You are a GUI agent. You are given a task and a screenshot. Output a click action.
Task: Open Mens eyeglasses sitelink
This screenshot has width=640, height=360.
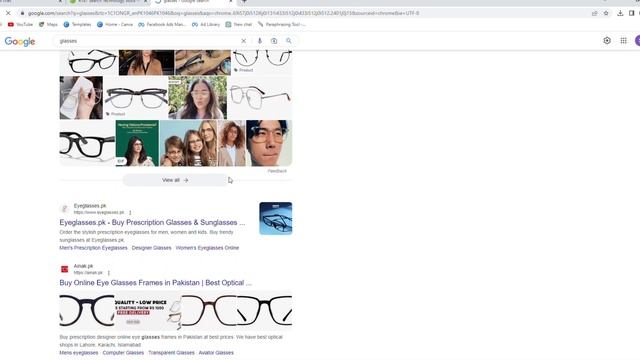point(79,353)
